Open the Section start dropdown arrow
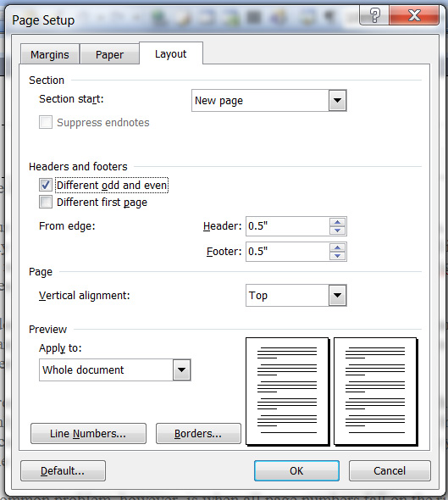Image resolution: width=448 pixels, height=500 pixels. 337,101
